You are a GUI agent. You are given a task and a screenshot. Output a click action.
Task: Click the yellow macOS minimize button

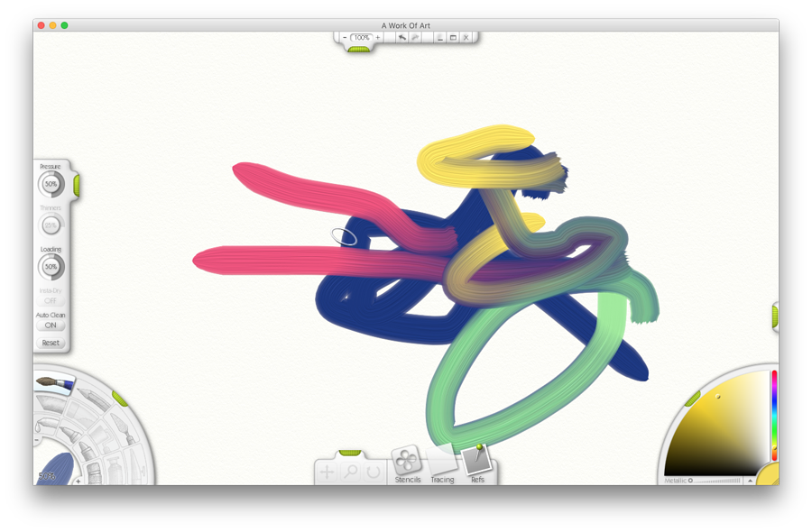53,25
